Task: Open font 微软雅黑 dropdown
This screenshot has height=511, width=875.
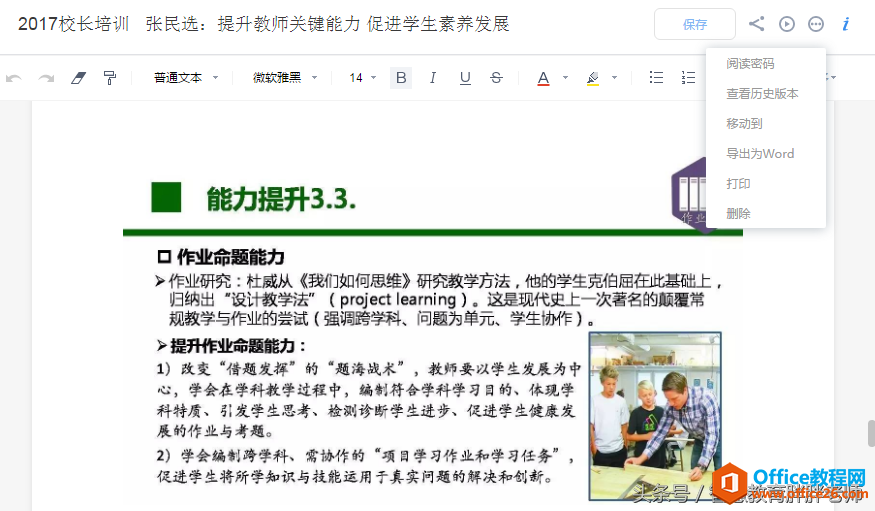Action: (285, 78)
